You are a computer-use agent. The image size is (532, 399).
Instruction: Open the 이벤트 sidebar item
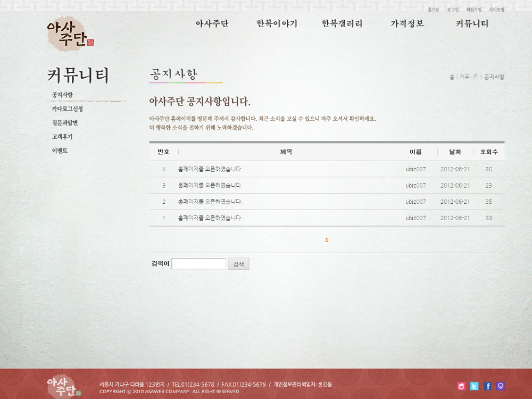click(x=60, y=151)
